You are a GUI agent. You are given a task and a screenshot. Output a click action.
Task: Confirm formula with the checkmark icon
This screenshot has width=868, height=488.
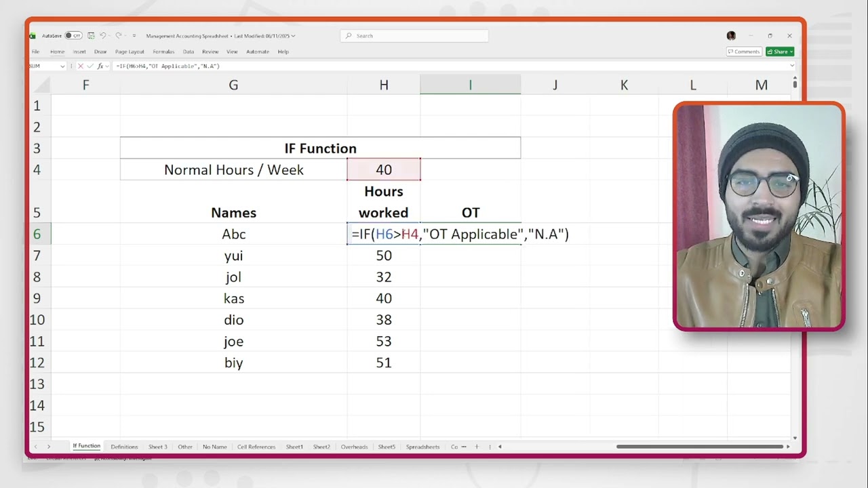pyautogui.click(x=90, y=66)
